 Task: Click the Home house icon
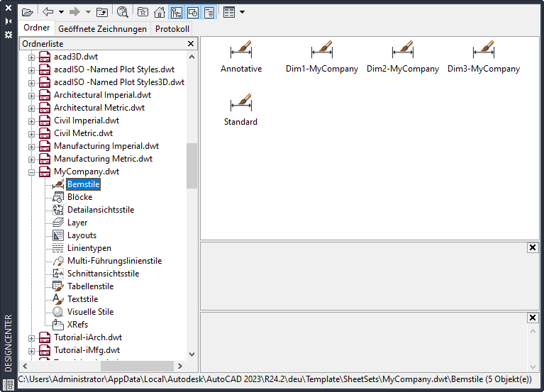160,13
